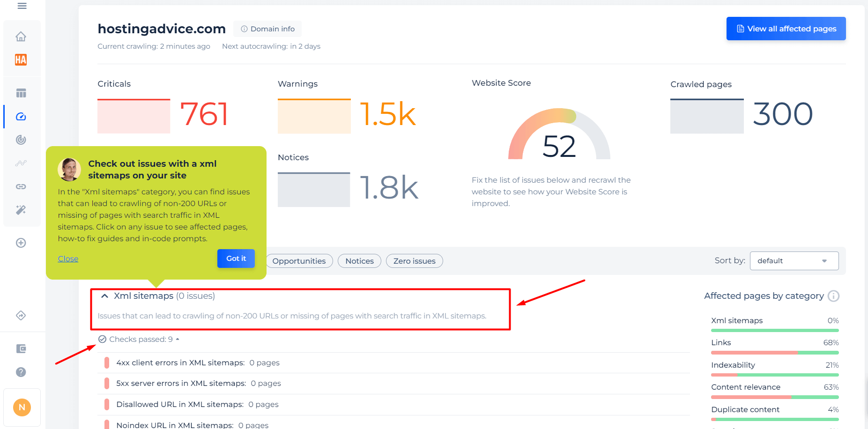The height and width of the screenshot is (429, 868).
Task: Click the info icon beside Affected pages by category
Action: click(x=833, y=296)
